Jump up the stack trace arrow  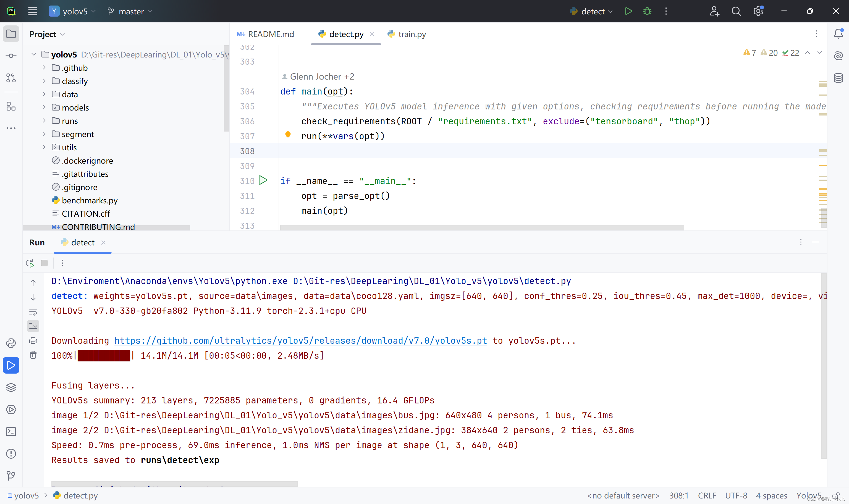(33, 283)
